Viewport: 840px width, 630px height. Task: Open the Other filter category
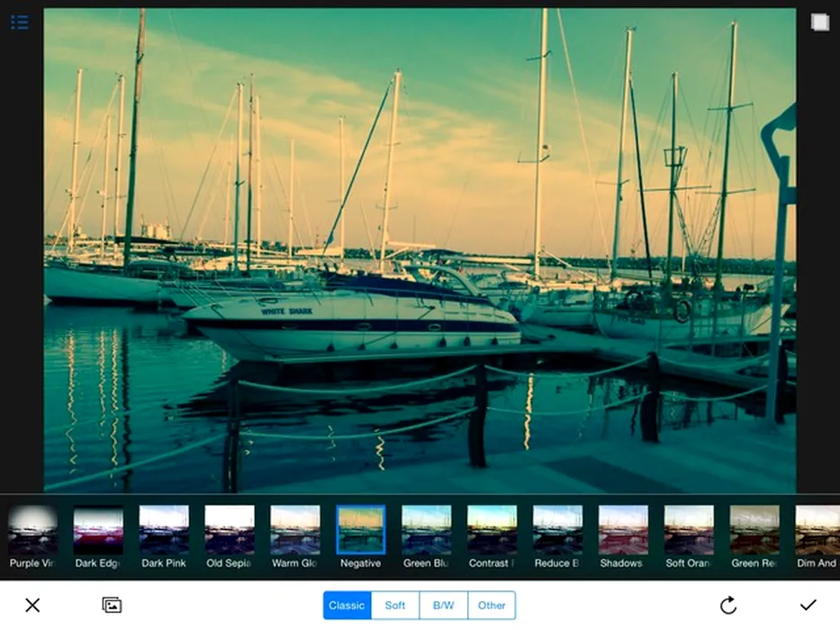pos(492,605)
